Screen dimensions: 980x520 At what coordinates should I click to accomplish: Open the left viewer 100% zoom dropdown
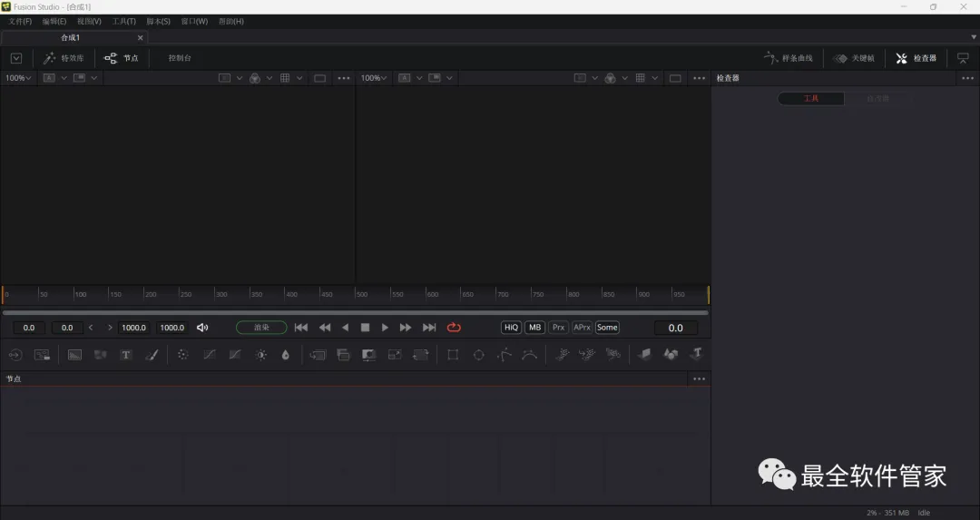click(18, 78)
